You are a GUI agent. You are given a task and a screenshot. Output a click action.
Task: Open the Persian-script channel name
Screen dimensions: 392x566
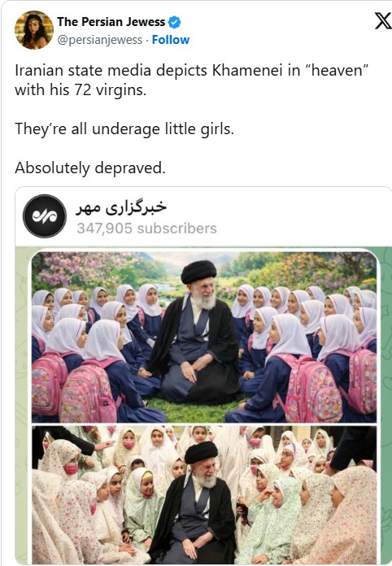coord(121,207)
